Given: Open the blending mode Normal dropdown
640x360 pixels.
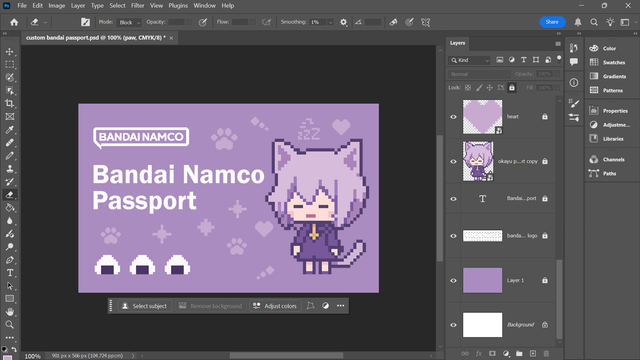Looking at the screenshot, I should [x=479, y=74].
